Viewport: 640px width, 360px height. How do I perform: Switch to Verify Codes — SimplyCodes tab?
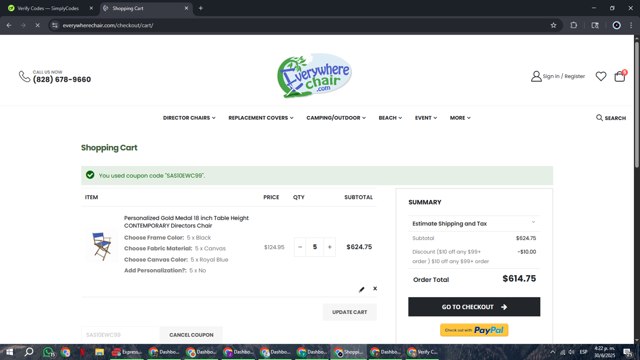(48, 8)
